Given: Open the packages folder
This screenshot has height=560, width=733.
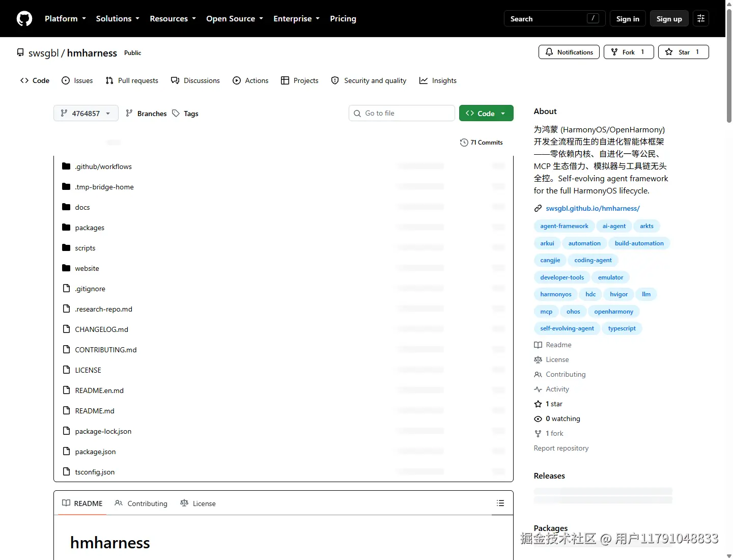Looking at the screenshot, I should (x=90, y=228).
